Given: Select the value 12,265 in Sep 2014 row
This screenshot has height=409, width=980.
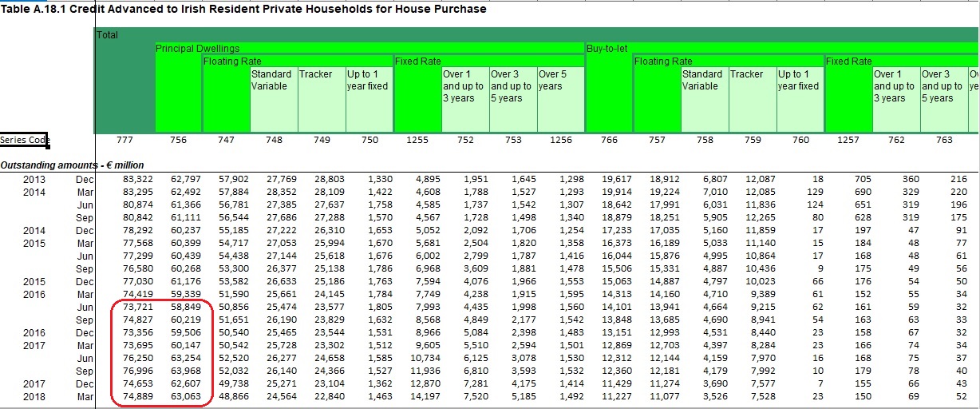Looking at the screenshot, I should pos(760,218).
